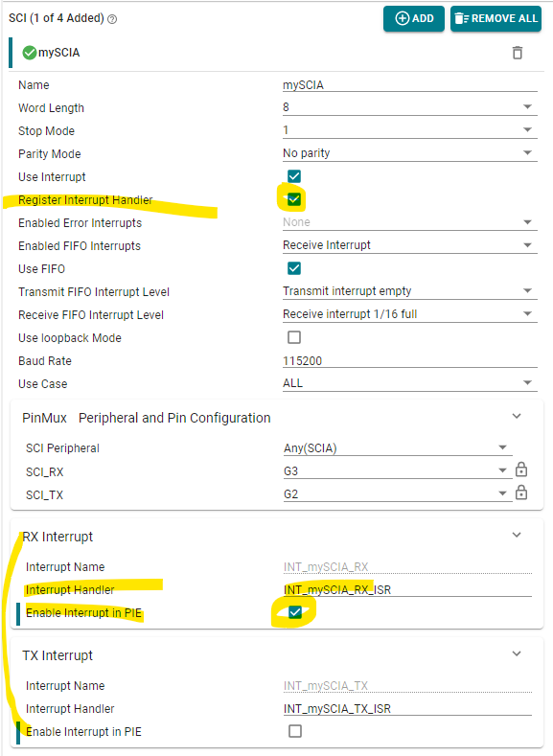
Task: Click the 'TX Interrupt' section title
Action: [58, 655]
